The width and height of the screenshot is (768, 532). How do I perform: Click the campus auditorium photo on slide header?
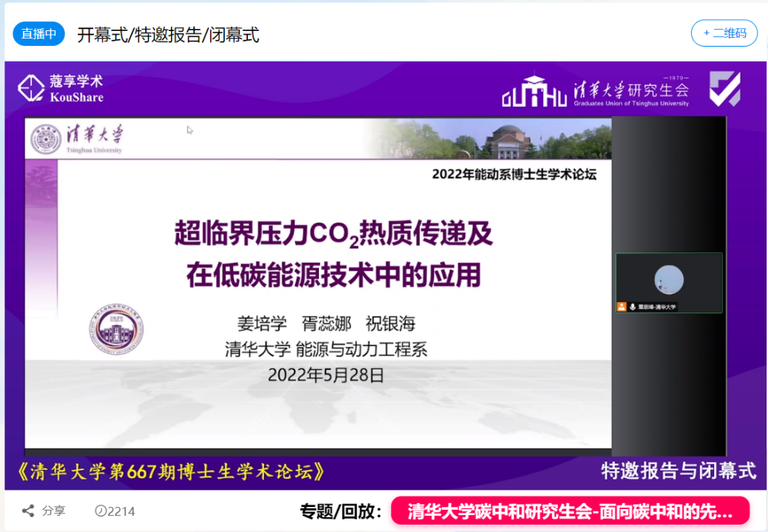click(x=490, y=138)
